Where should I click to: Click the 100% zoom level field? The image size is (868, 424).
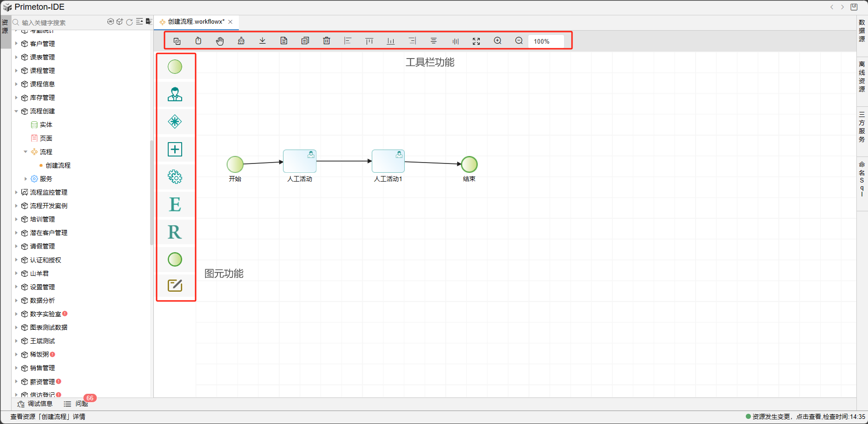[x=546, y=41]
